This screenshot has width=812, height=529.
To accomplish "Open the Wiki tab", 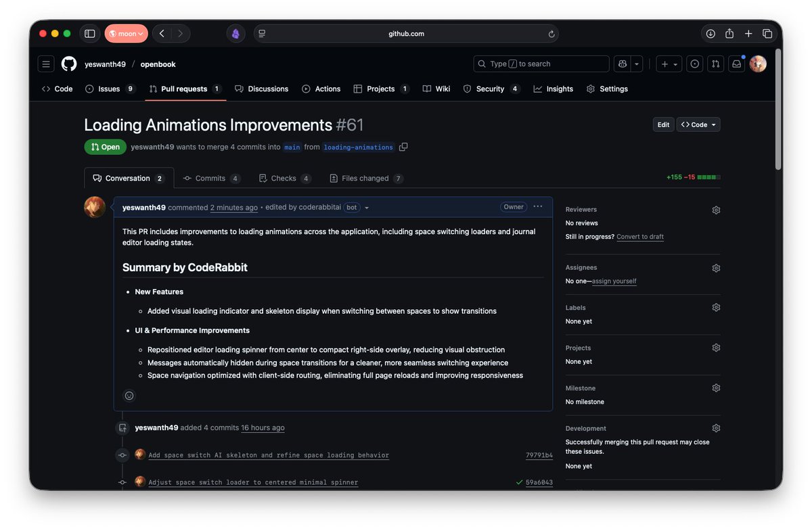I will [436, 89].
